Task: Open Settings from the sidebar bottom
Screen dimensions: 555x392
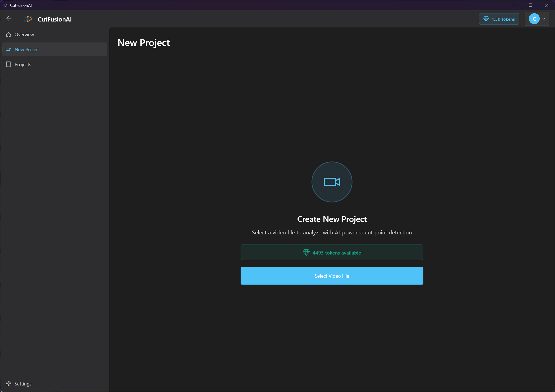Action: [23, 384]
